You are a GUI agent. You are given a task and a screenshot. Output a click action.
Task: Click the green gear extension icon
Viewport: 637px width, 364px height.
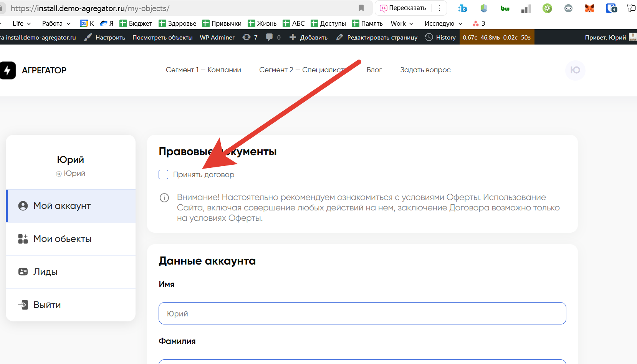[547, 8]
